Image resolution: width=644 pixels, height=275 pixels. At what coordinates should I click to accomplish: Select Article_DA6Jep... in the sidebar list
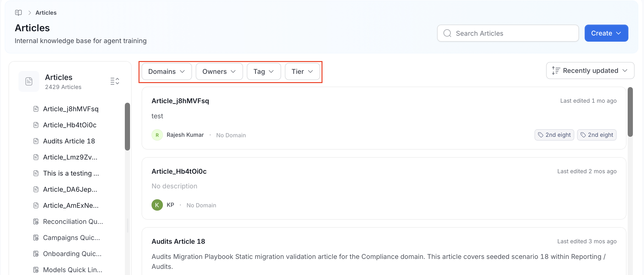tap(70, 189)
